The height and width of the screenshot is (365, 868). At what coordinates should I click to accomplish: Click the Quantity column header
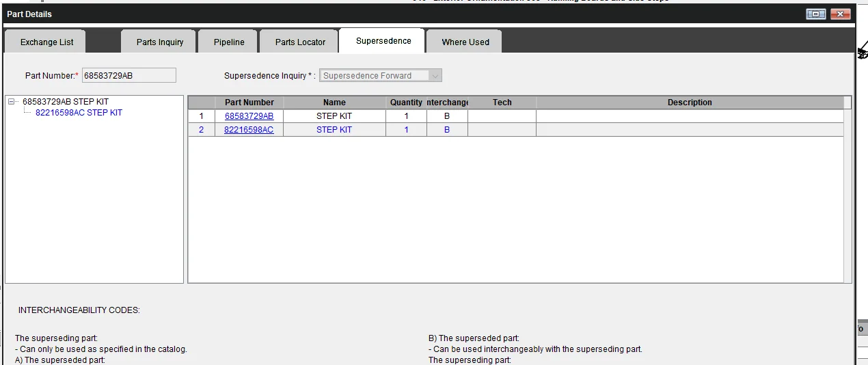(407, 103)
